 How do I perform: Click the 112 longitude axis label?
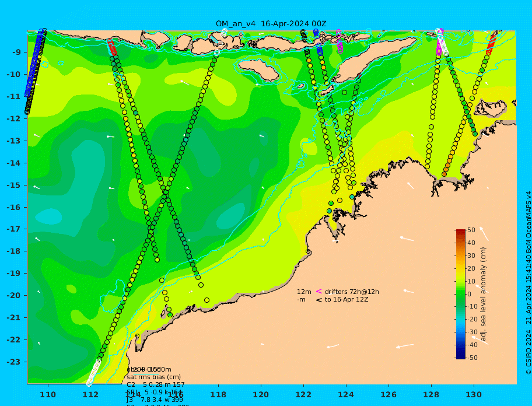click(x=90, y=394)
